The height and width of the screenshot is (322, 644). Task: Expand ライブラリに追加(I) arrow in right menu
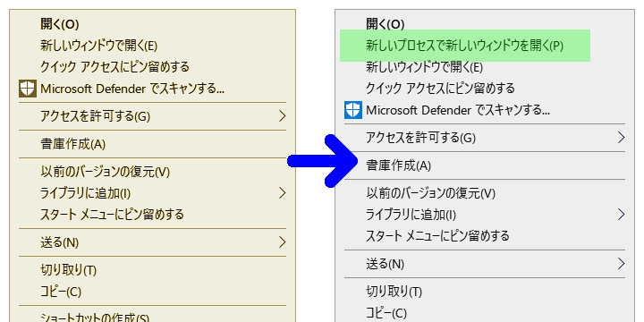coord(621,214)
